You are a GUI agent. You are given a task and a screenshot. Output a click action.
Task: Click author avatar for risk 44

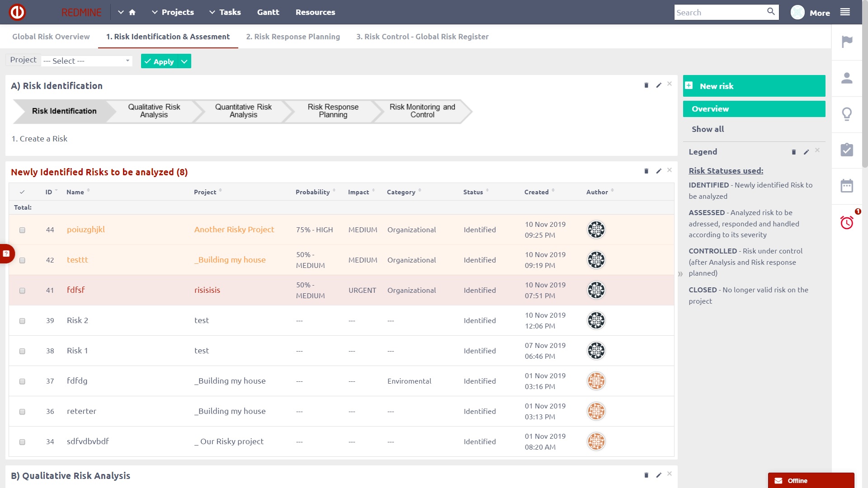click(x=596, y=230)
